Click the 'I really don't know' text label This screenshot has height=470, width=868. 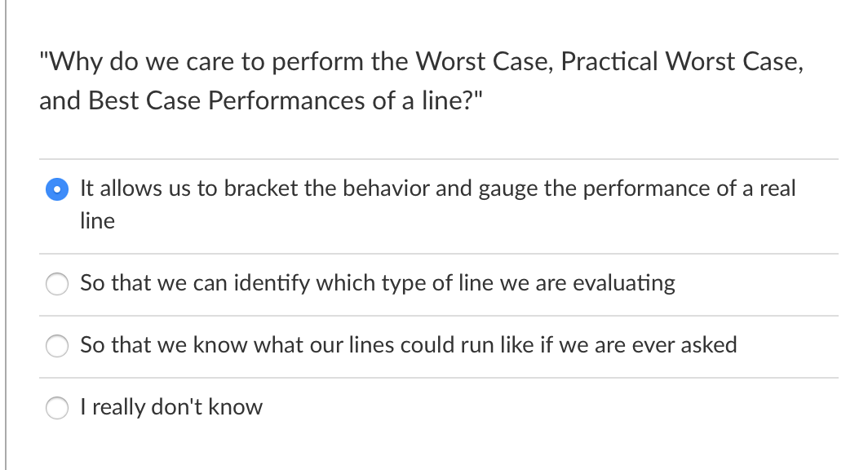coord(171,407)
